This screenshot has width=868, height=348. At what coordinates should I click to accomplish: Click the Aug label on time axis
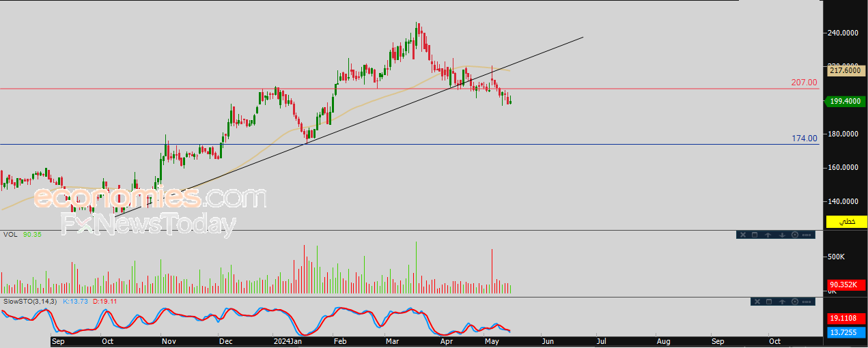click(663, 340)
